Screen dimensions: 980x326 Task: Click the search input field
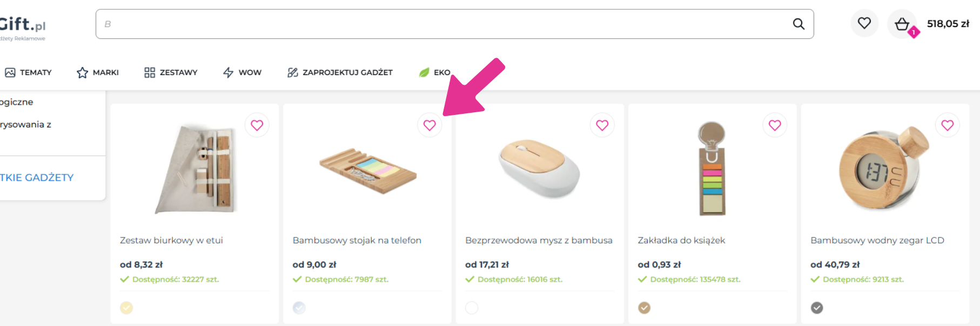[x=443, y=24]
